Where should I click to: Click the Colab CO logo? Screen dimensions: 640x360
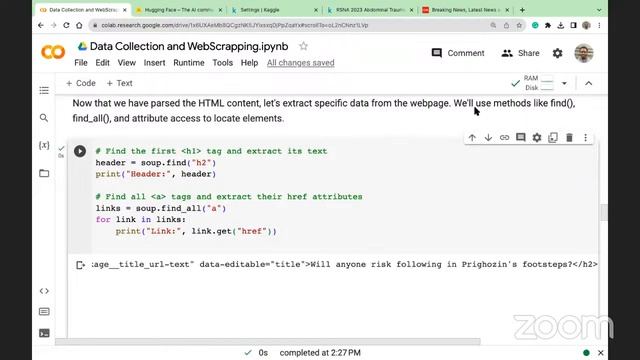tap(53, 52)
